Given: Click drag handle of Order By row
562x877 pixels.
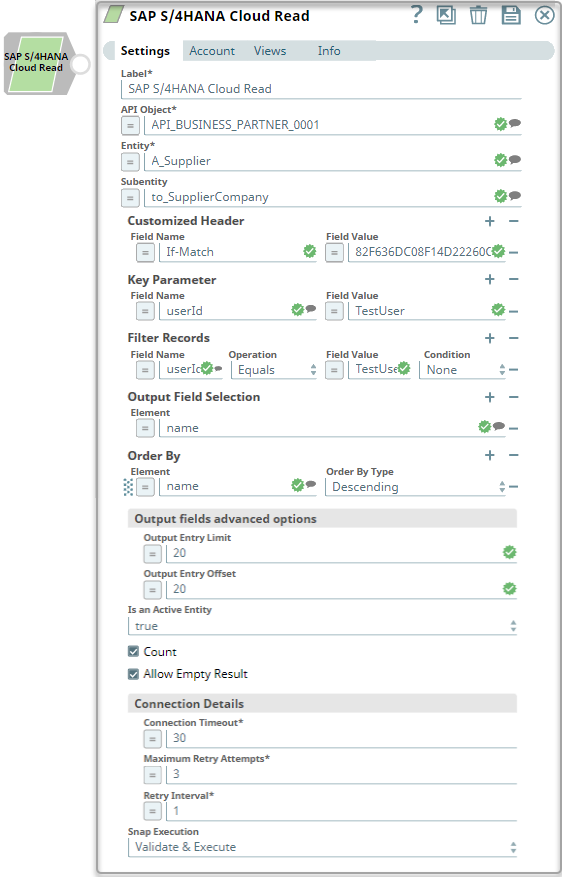Looking at the screenshot, I should [x=128, y=487].
